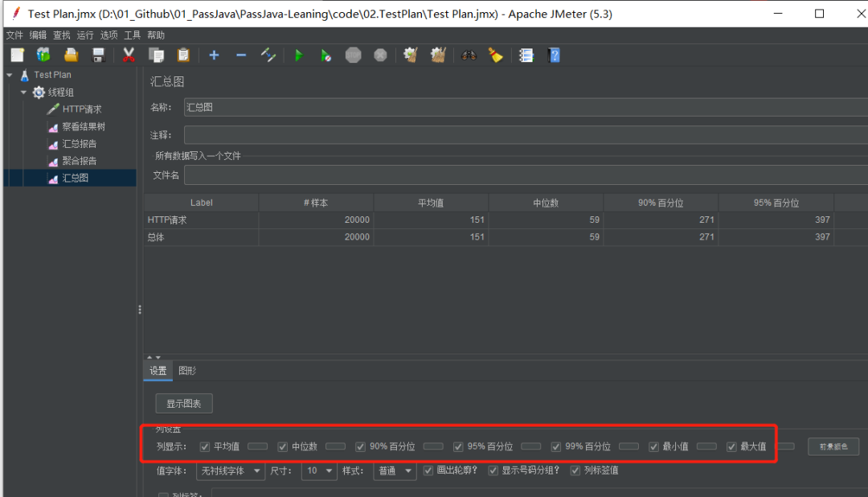Open Search with the binoculars icon
Viewport: 868px width, 497px height.
pyautogui.click(x=469, y=55)
